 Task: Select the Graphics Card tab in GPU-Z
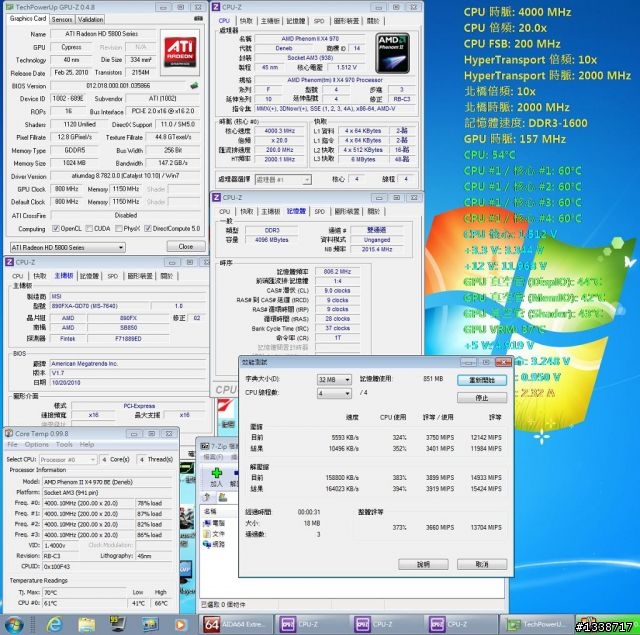[28, 18]
